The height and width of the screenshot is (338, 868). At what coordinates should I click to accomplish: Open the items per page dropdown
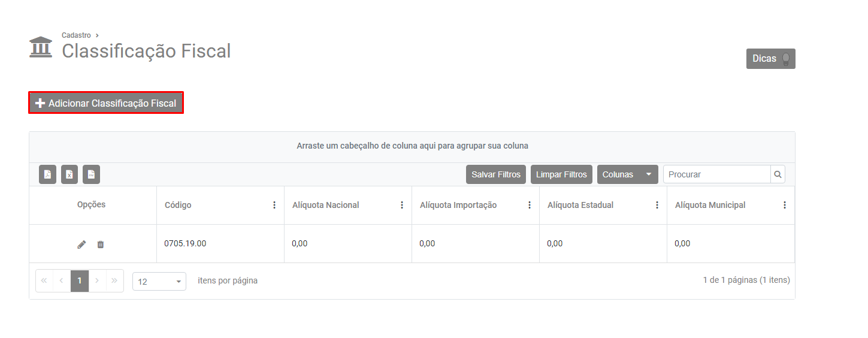(x=159, y=281)
